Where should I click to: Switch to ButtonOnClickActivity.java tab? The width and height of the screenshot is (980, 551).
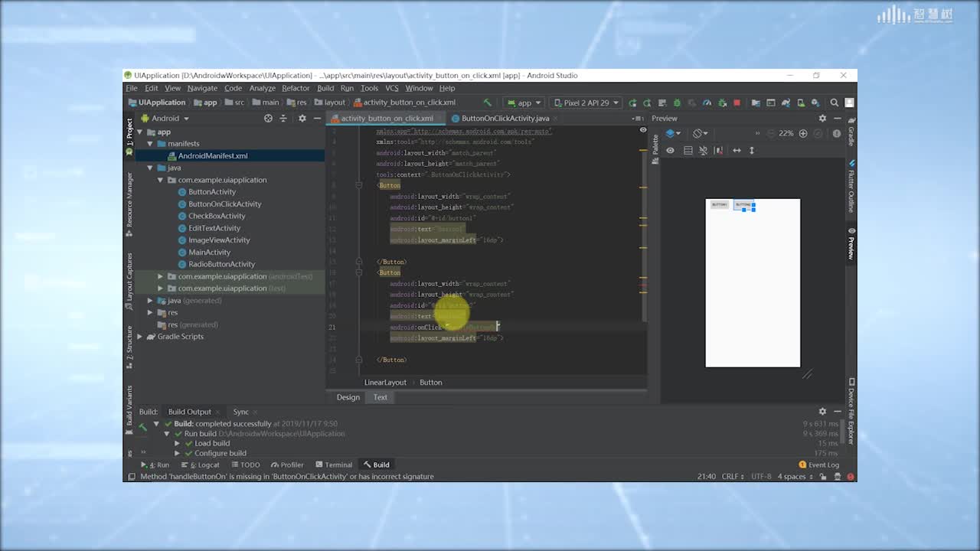point(505,119)
